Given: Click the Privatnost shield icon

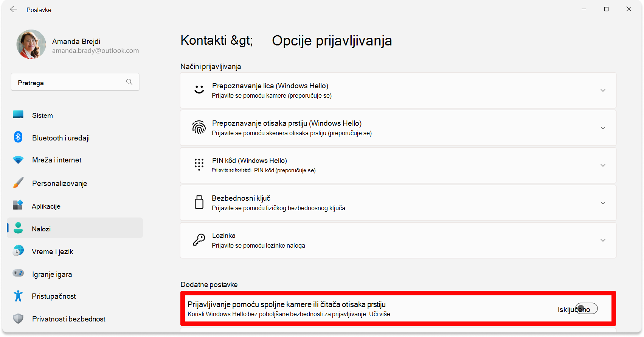Looking at the screenshot, I should tap(18, 318).
